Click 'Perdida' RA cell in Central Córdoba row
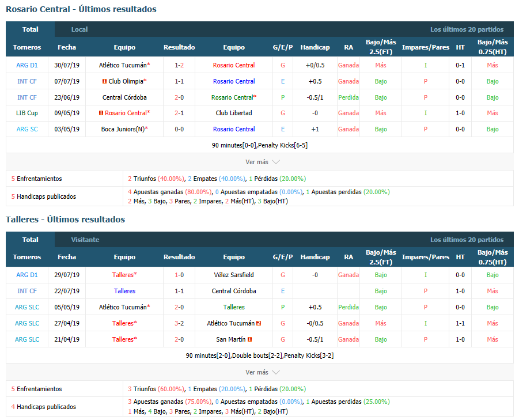 point(348,97)
